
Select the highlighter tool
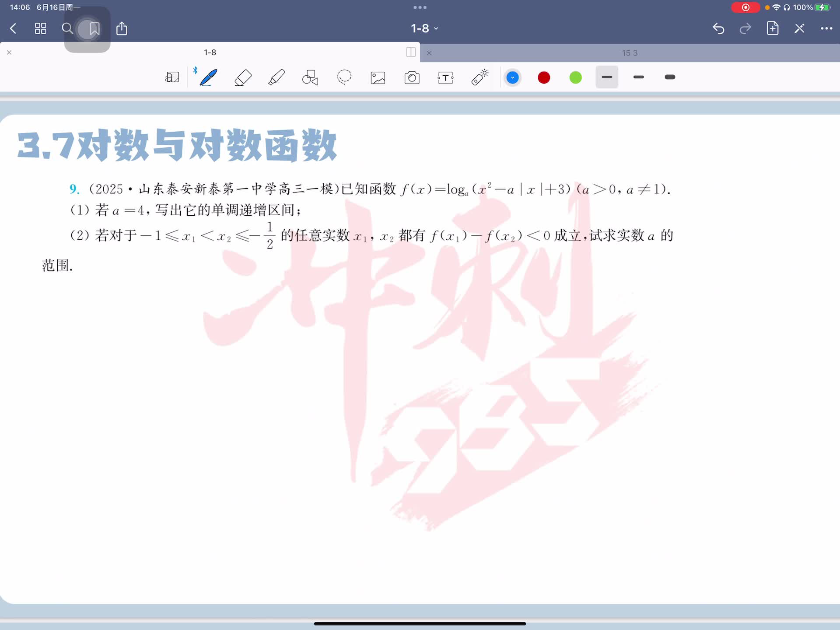[x=276, y=77]
